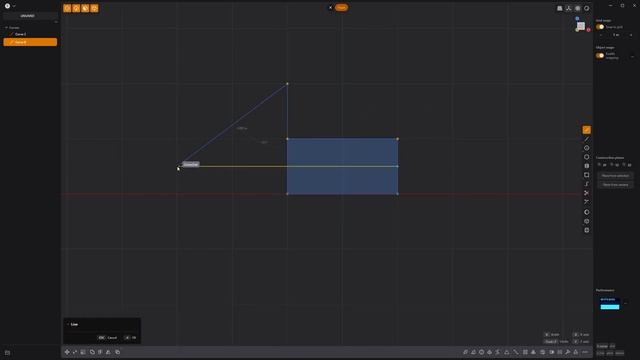Click the UNSAVED document title
The image size is (640, 360).
point(27,16)
